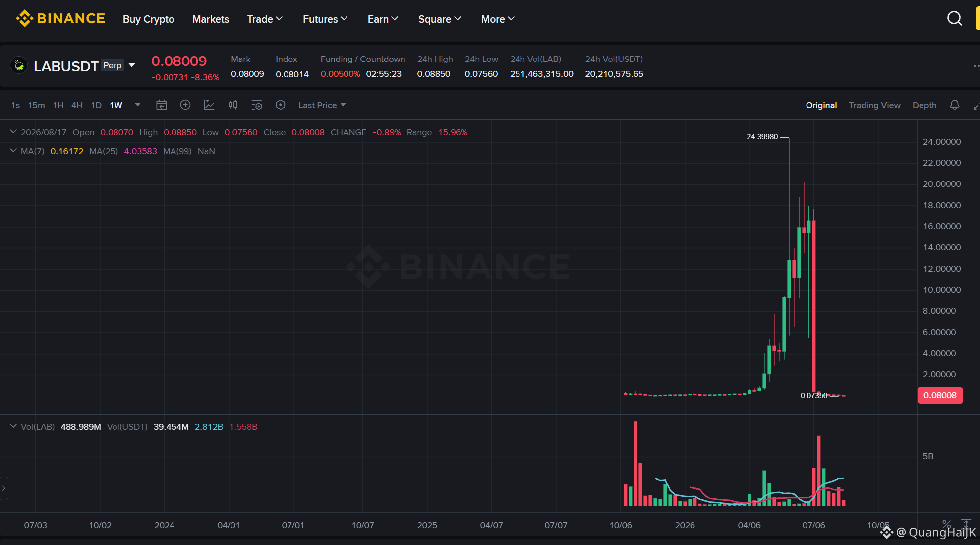
Task: Open the line chart drawing icon
Action: click(209, 105)
